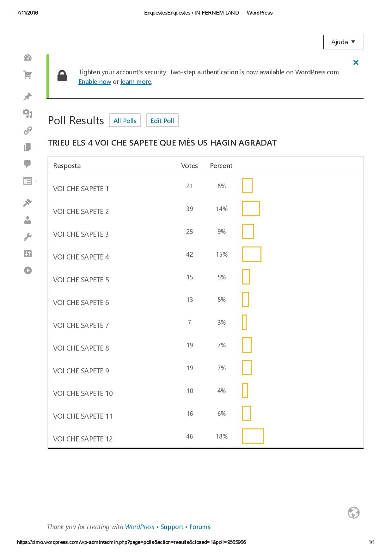This screenshot has height=555, width=392.
Task: Open the Settings sliders icon
Action: [28, 253]
